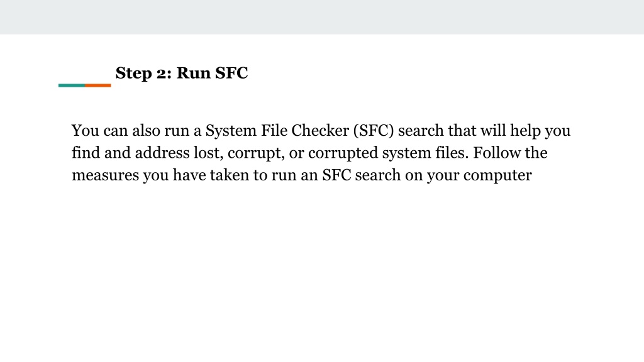
Task: Click the word "address" in the paragraph
Action: point(162,153)
